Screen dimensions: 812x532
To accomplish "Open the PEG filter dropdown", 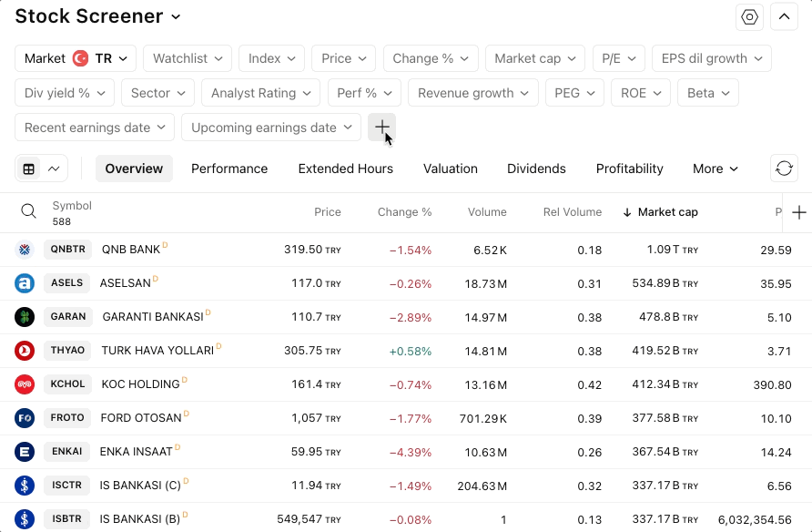I will 574,93.
